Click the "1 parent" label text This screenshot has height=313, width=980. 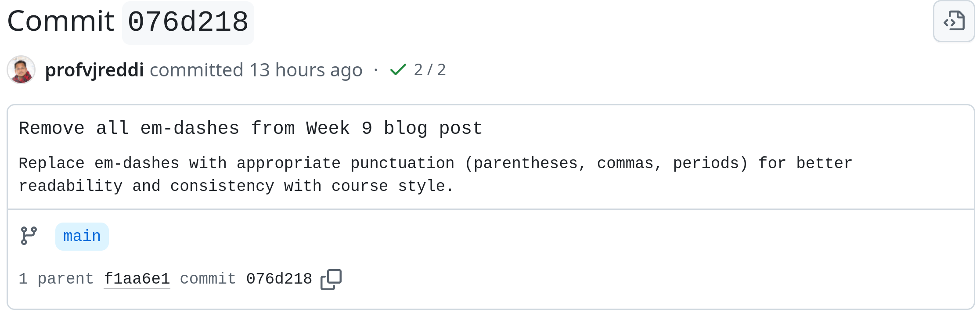pos(56,279)
